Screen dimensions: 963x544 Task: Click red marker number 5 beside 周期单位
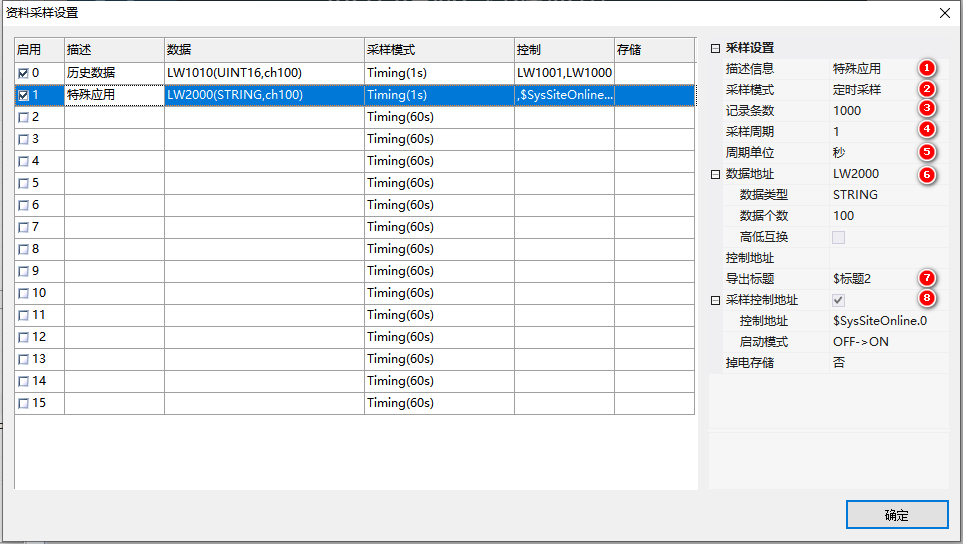[x=927, y=152]
